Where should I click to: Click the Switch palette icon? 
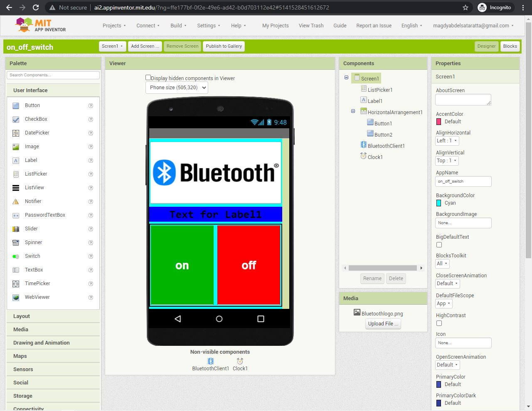pos(16,256)
